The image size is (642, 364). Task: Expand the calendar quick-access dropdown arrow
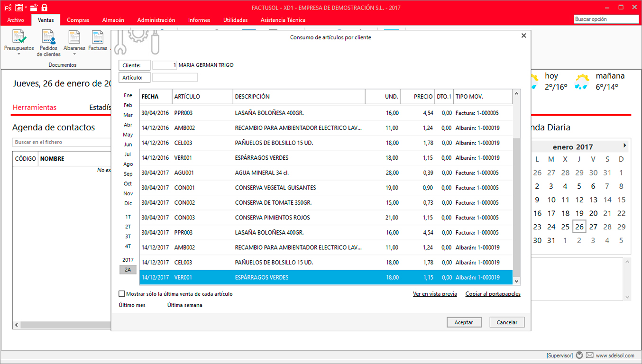click(x=26, y=8)
